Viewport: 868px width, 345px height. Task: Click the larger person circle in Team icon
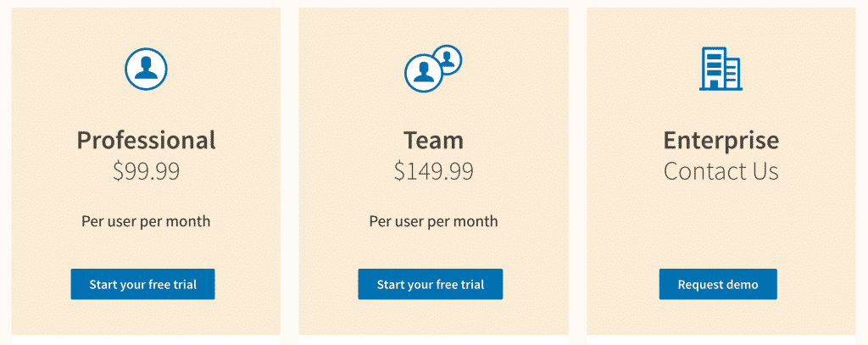coord(423,73)
